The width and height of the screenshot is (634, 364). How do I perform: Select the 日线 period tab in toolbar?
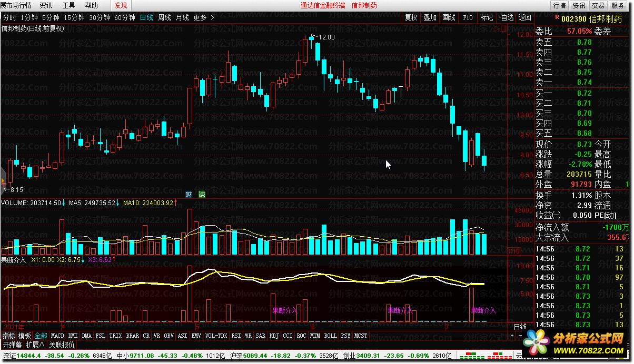click(x=146, y=17)
